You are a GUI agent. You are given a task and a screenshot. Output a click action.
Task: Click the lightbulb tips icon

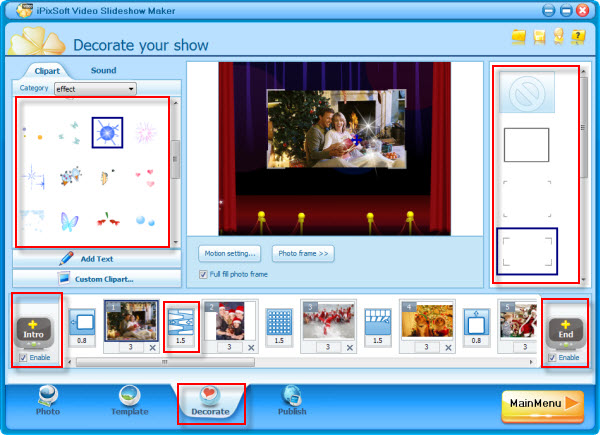558,36
